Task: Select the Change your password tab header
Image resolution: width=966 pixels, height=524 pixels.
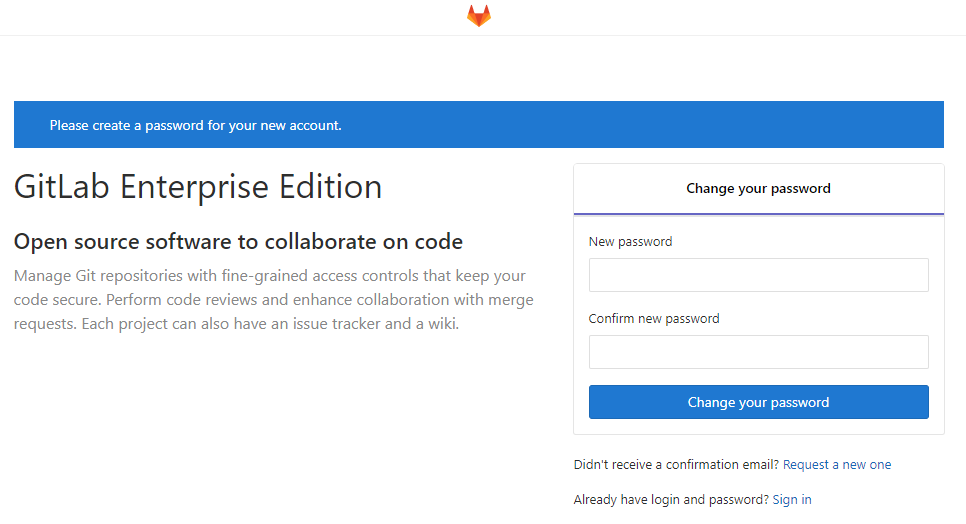Action: tap(758, 188)
